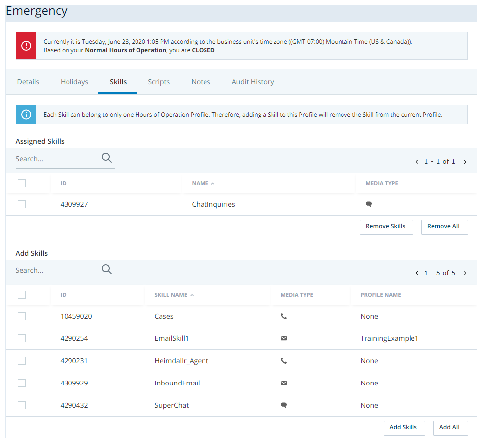Click ID 4309929 cell
The image size is (479, 448).
pos(74,383)
